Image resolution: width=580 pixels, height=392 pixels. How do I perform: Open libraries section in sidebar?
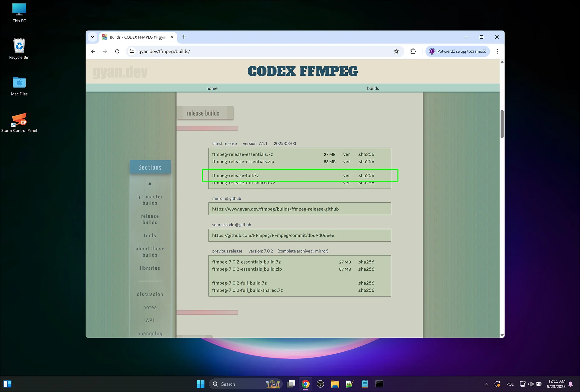click(x=150, y=268)
